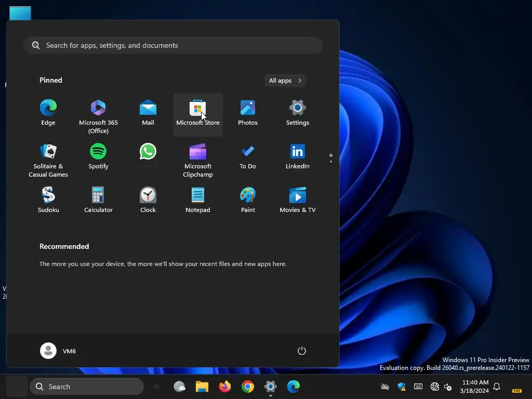
Task: Launch Firefox from taskbar
Action: pyautogui.click(x=225, y=387)
